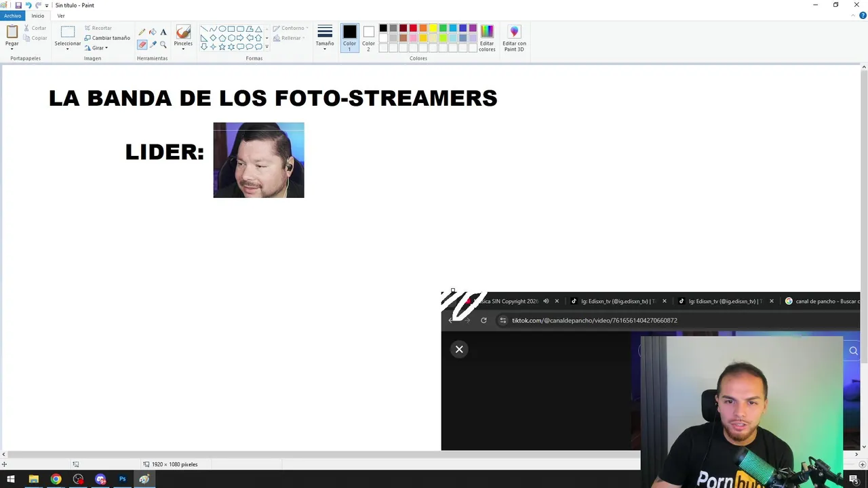Open Editar colores dialog
The image size is (868, 488).
487,37
